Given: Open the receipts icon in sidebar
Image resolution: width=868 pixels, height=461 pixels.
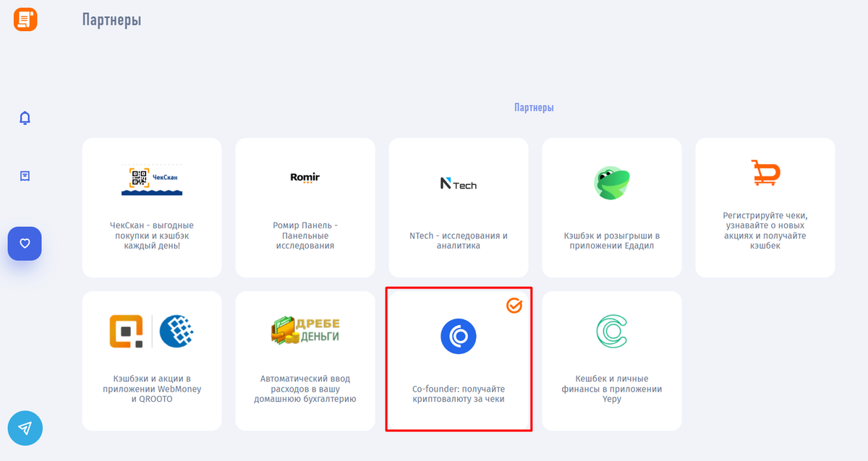Looking at the screenshot, I should click(x=25, y=176).
